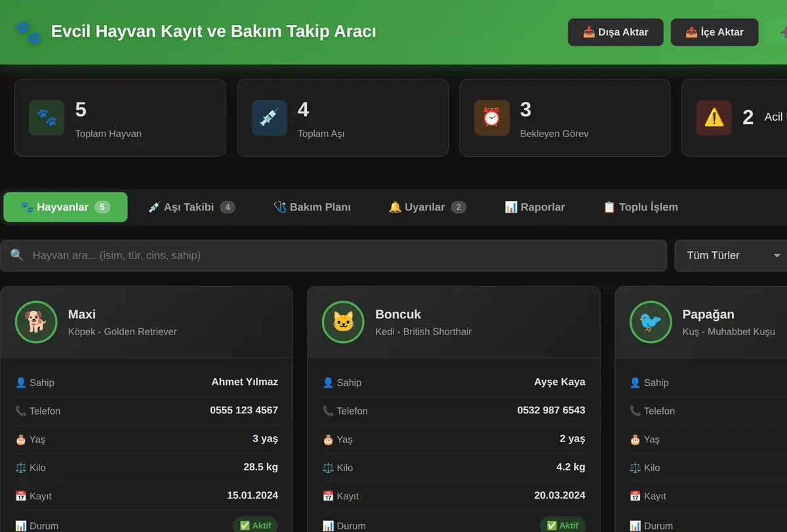Open the Tüm Türler species filter dropdown

tap(731, 255)
